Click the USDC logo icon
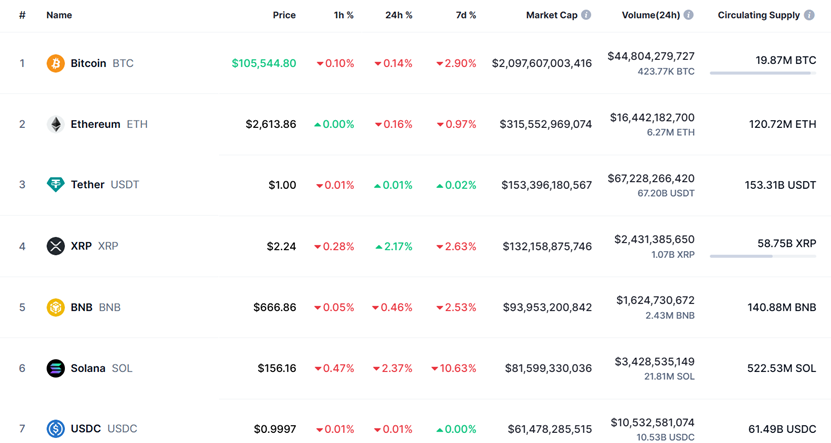The width and height of the screenshot is (831, 443). tap(56, 429)
